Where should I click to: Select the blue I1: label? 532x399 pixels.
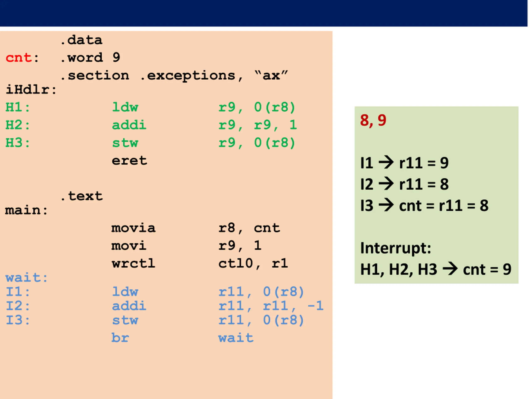[x=18, y=292]
